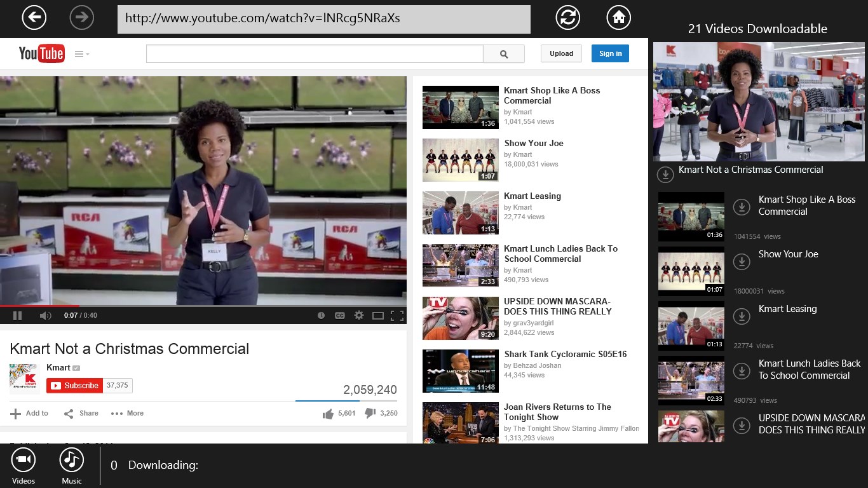The image size is (868, 488).
Task: Open Shop Like A Boss thumbnail in download panel
Action: pyautogui.click(x=691, y=217)
